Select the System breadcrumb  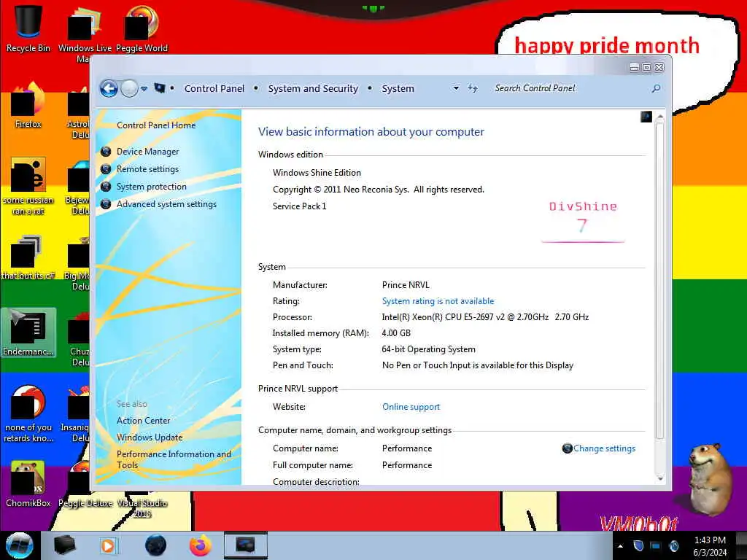click(x=398, y=88)
